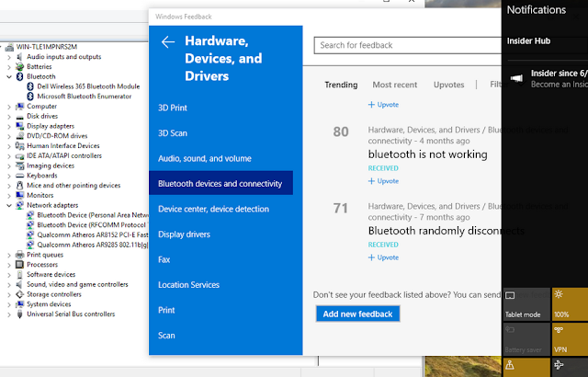The image size is (588, 377).
Task: Expand the Keyboards node
Action: tap(9, 176)
